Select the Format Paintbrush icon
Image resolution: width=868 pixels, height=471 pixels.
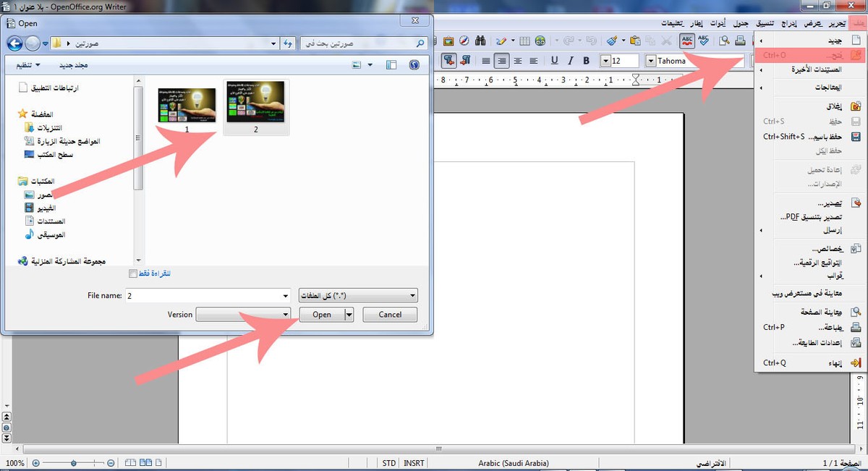[612, 41]
